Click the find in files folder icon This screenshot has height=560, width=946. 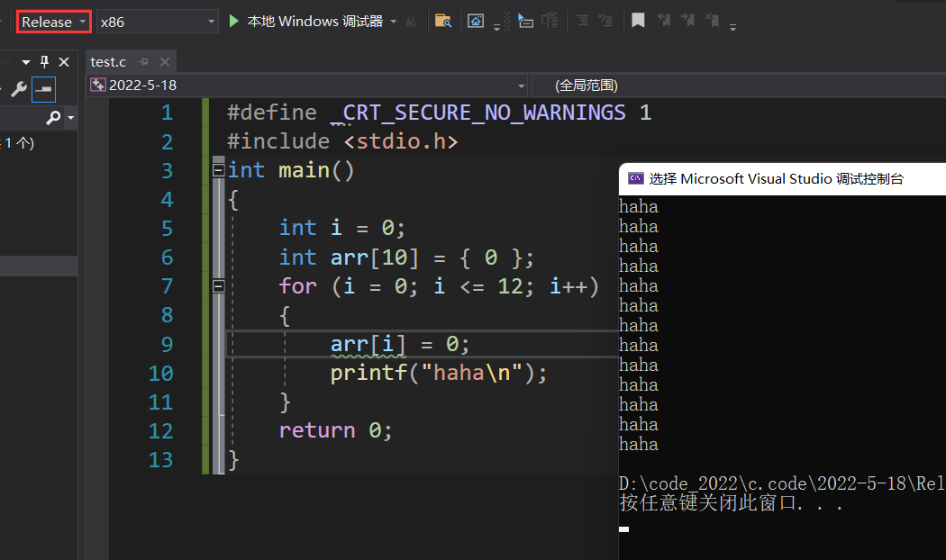442,22
